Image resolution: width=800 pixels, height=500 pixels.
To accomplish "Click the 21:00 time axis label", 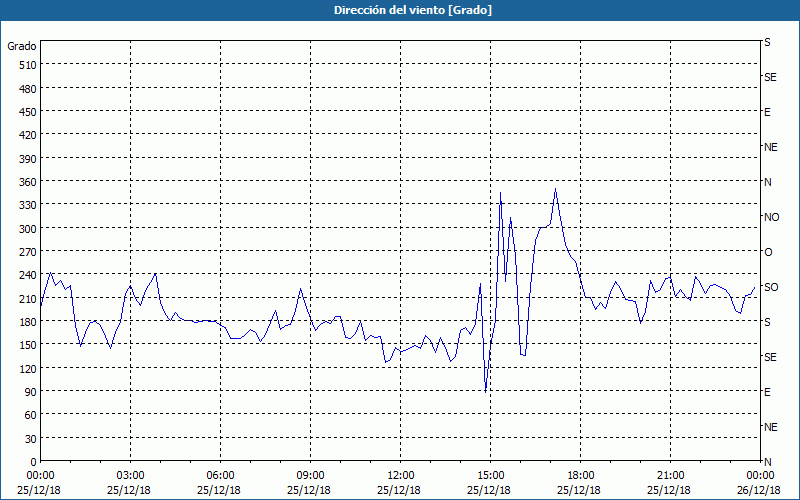I will [x=670, y=476].
